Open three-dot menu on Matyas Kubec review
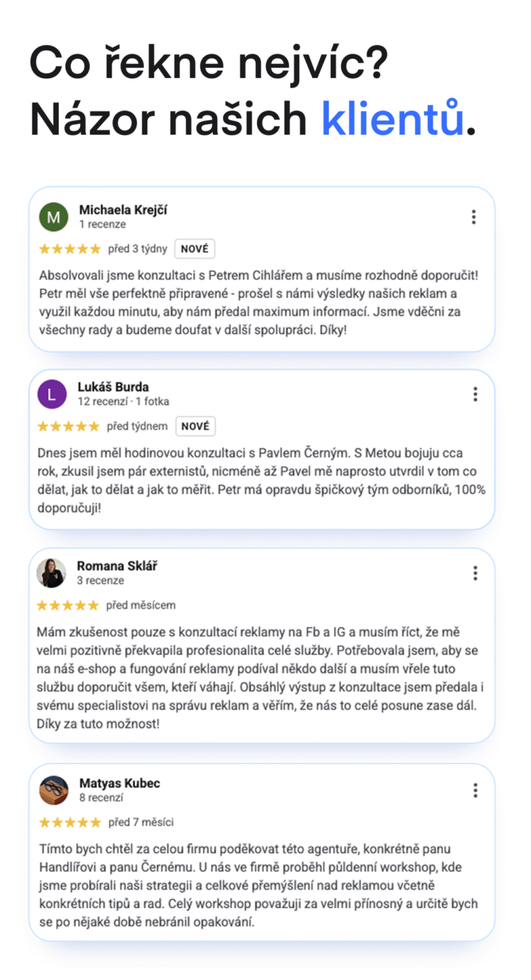The height and width of the screenshot is (980, 531). point(475,791)
